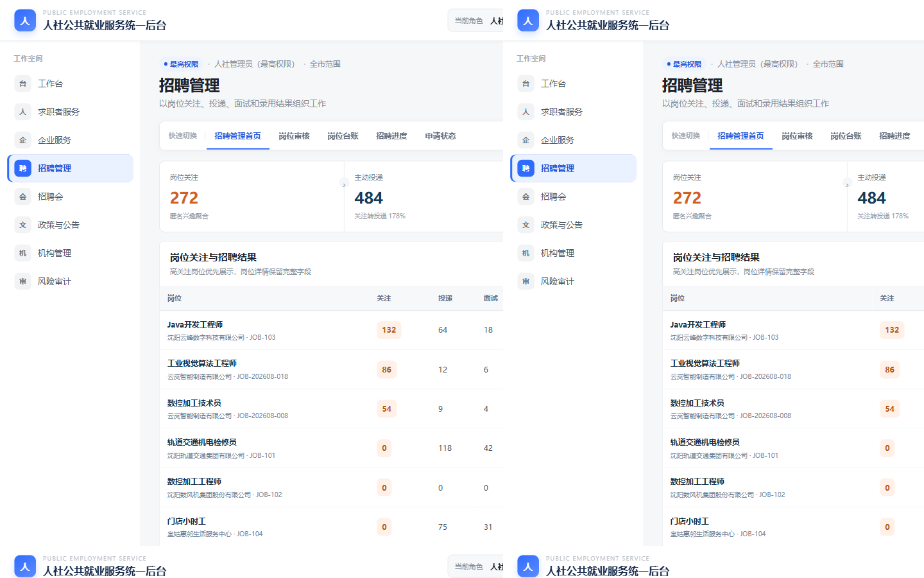Viewport: 924px width, 578px height.
Task: Select 企业服务 icon in right copy sidebar
Action: coord(526,140)
